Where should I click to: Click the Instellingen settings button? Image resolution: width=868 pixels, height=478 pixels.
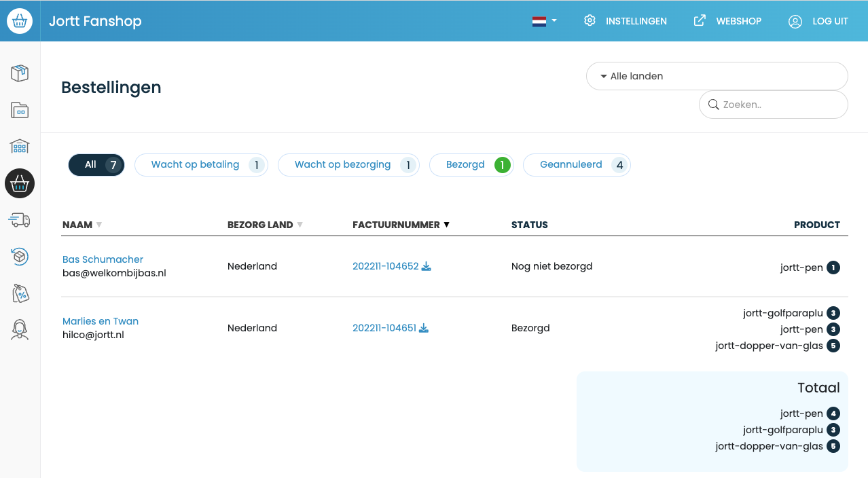point(625,21)
